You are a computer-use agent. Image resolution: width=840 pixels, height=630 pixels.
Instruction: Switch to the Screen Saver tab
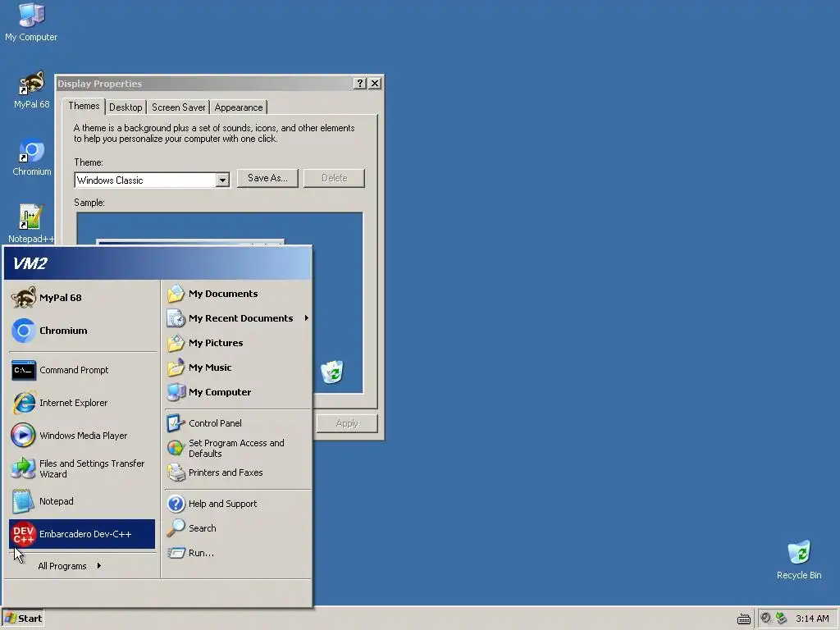(178, 107)
